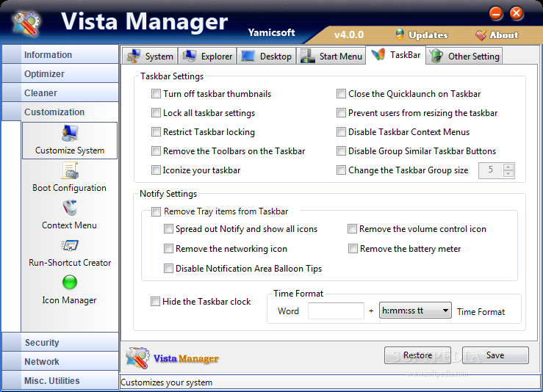Click the System tab icon
Viewport: 543px width, 392px height.
(133, 56)
